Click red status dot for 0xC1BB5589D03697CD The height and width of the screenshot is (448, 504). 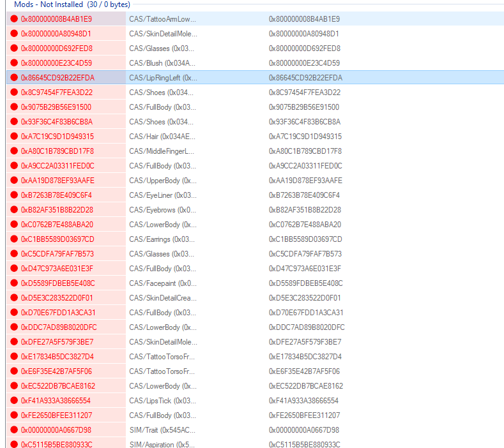(x=14, y=239)
